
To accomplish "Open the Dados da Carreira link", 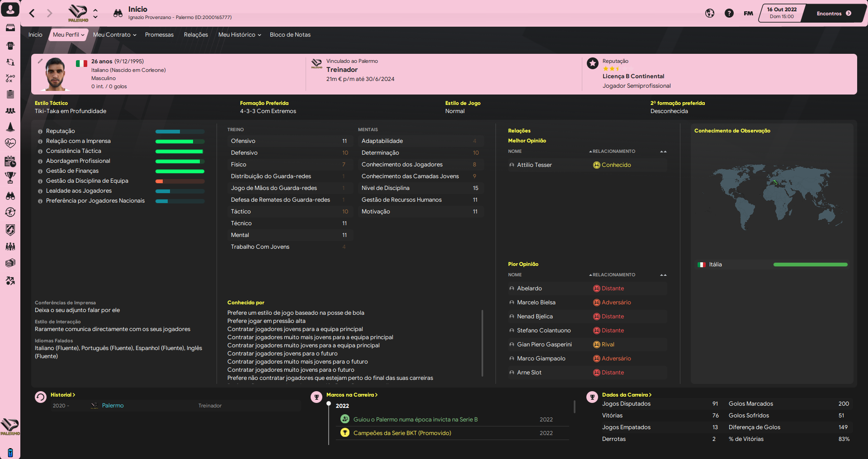I will click(627, 395).
